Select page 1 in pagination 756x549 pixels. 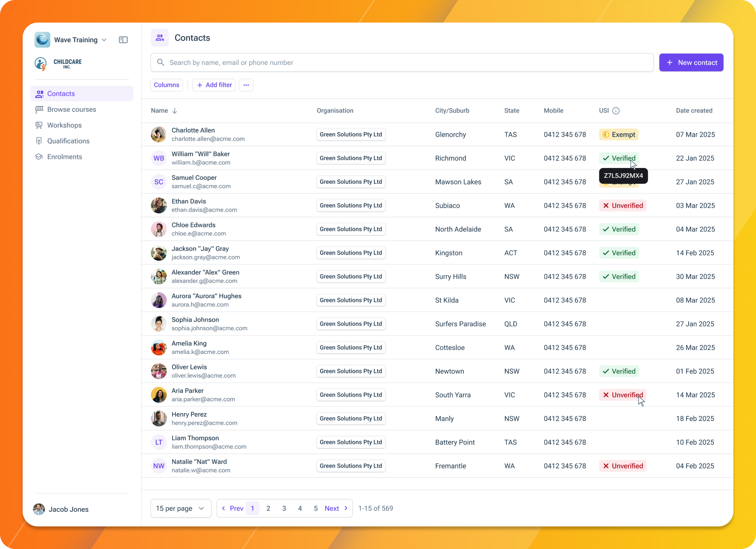(253, 508)
